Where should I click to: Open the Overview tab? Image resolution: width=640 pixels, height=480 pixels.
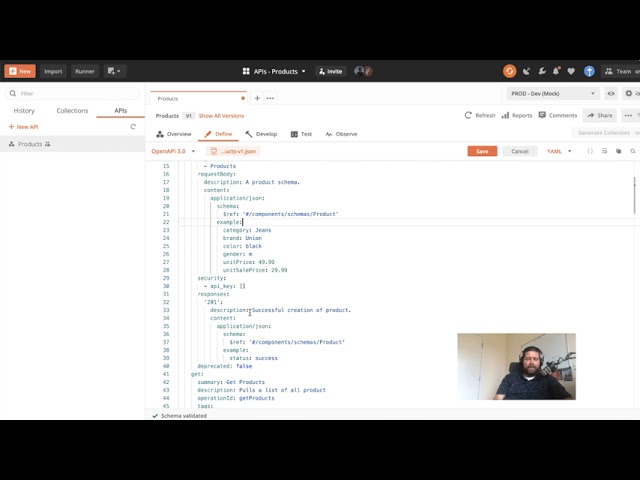(174, 134)
